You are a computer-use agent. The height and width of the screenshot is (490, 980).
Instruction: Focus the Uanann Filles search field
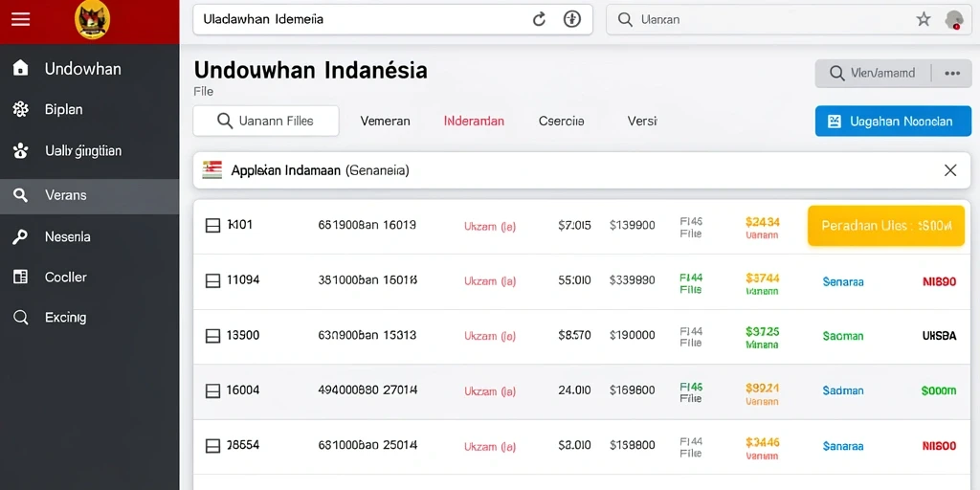[266, 121]
